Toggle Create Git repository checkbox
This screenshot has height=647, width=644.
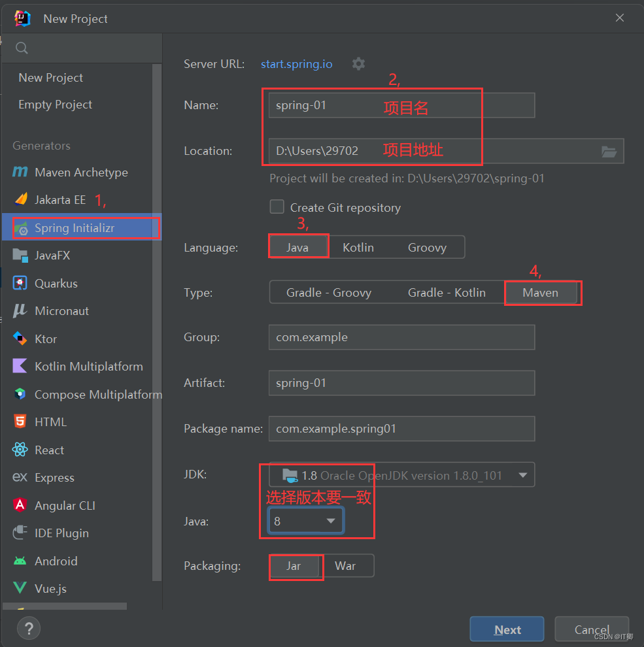[x=277, y=207]
